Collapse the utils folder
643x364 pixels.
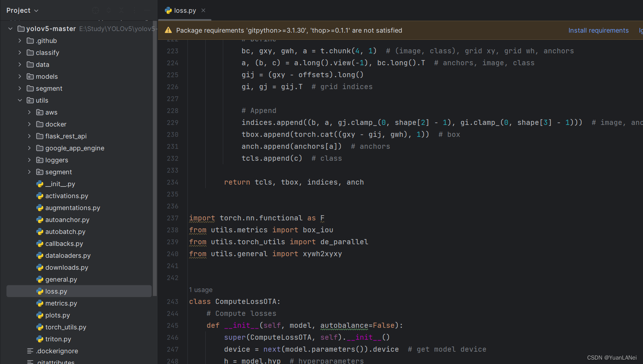pos(20,100)
